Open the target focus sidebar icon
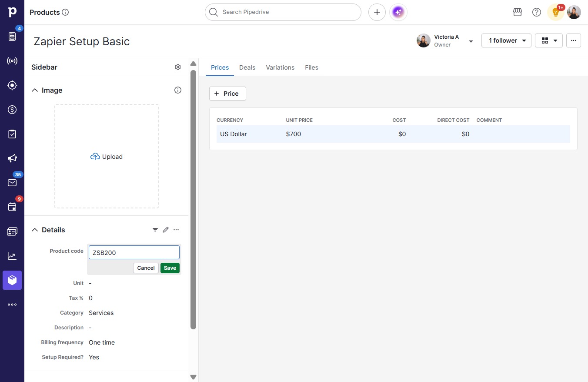Screen dimensions: 588x382 [x=12, y=85]
